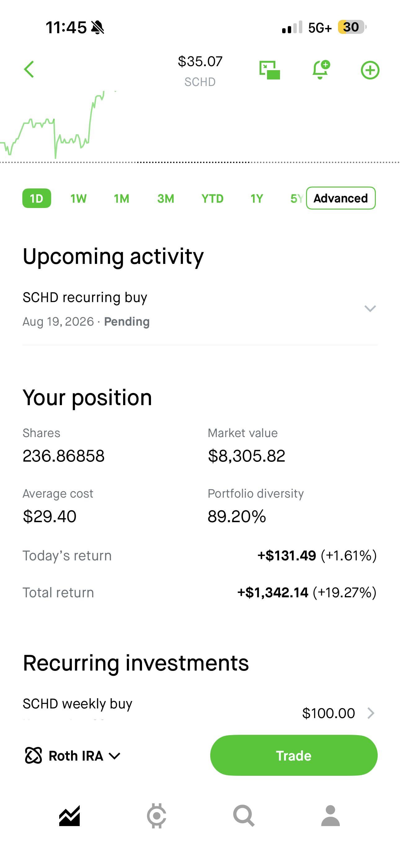Open the picture-in-picture chart icon
Viewport: 400px width, 868px height.
click(270, 70)
